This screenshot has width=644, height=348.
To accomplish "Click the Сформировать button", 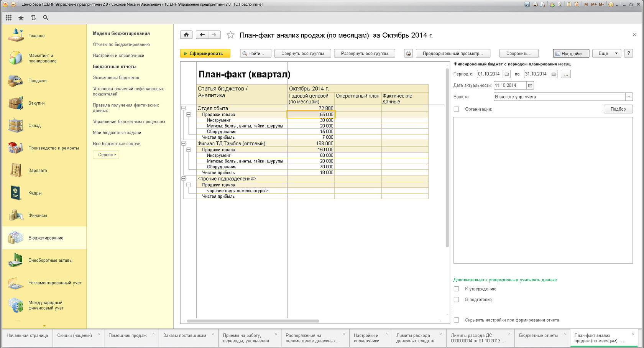I will [205, 54].
